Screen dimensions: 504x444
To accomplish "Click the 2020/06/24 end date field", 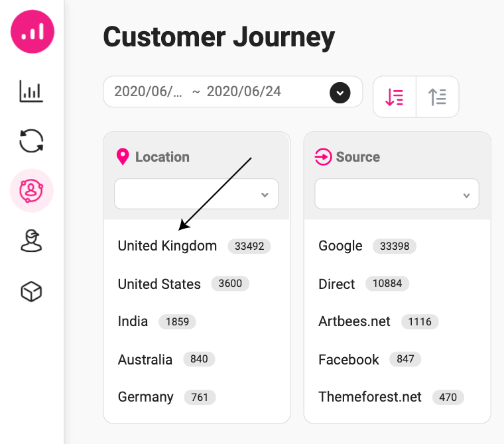I will 244,91.
